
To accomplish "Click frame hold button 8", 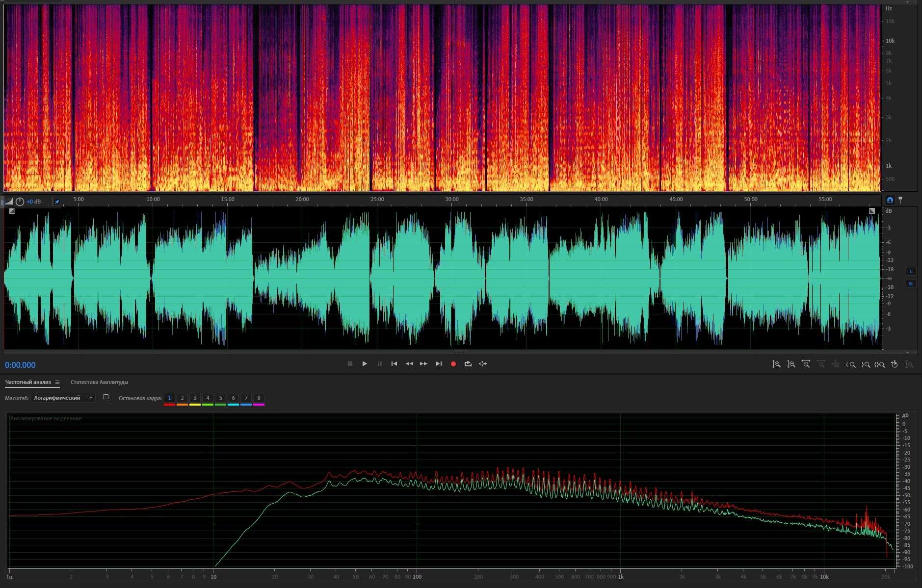I will tap(259, 398).
